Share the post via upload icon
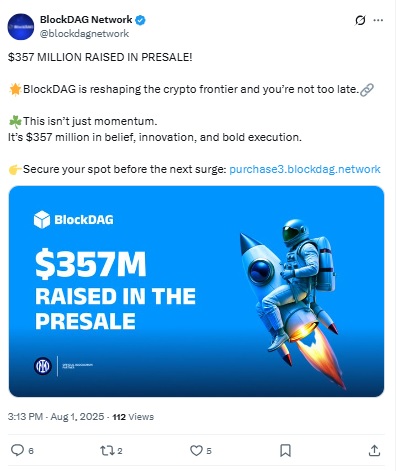The width and height of the screenshot is (397, 471). pos(374,450)
